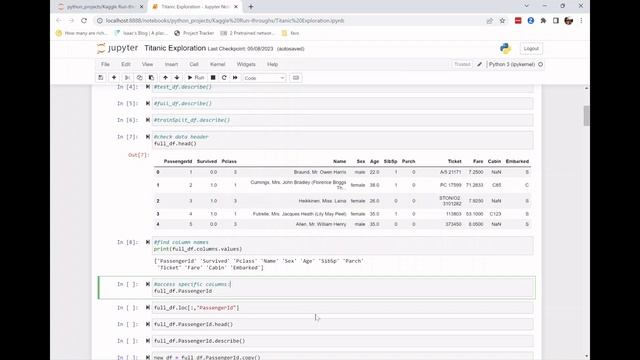Viewport: 640px width, 360px height.
Task: Rename notebook via Titanic Exploration title
Action: coord(175,48)
